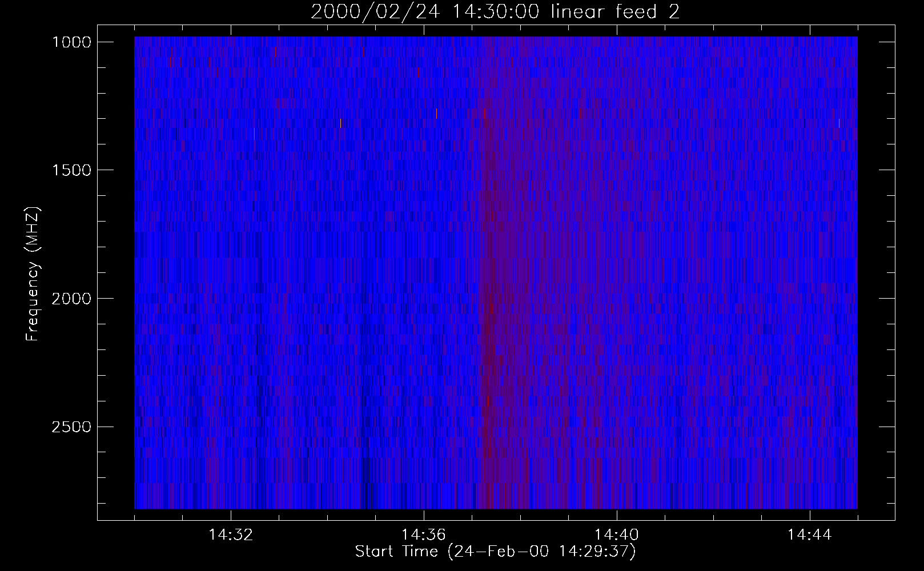The height and width of the screenshot is (571, 924).
Task: Select the '1500' frequency axis label
Action: (x=71, y=170)
